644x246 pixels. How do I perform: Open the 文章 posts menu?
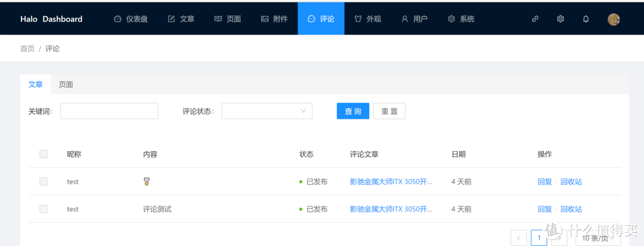pyautogui.click(x=181, y=19)
